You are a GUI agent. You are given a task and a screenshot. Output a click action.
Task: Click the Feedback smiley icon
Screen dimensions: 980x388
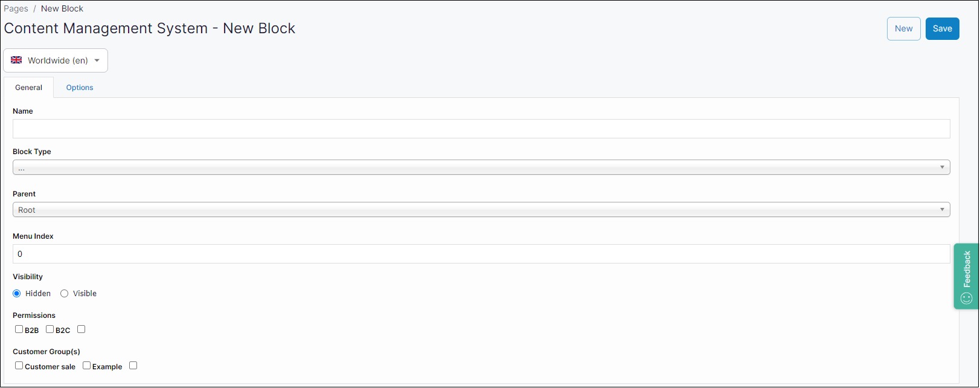[x=966, y=298]
